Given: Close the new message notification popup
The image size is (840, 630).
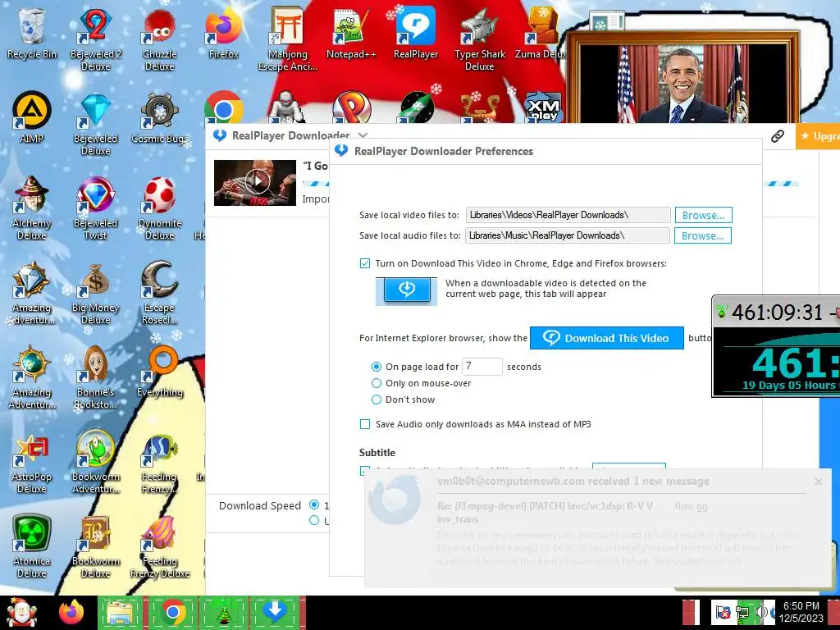Looking at the screenshot, I should pyautogui.click(x=818, y=482).
